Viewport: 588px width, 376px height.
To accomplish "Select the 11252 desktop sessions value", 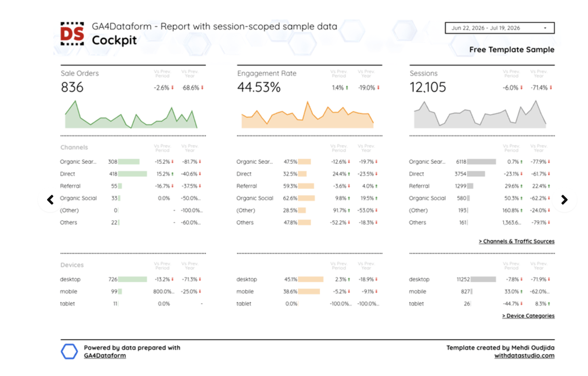I will pyautogui.click(x=463, y=279).
